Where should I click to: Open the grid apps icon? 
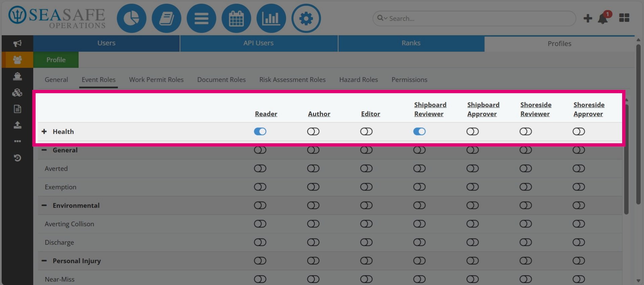click(624, 18)
